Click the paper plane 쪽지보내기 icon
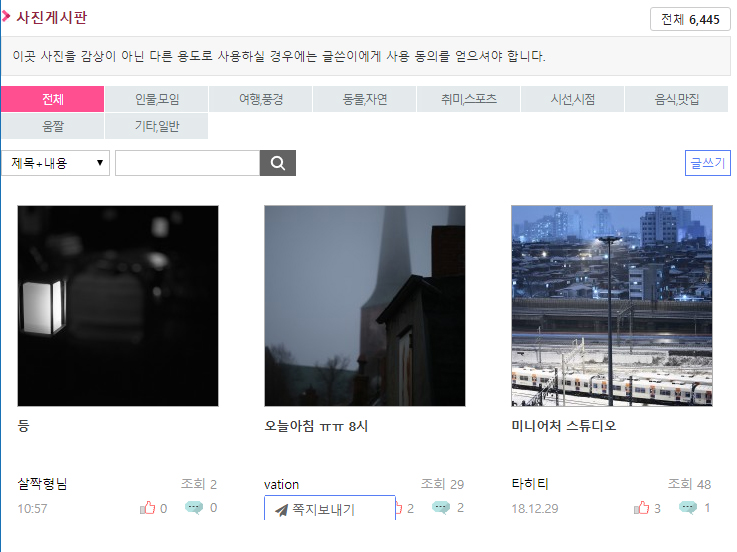The height and width of the screenshot is (552, 737). coord(282,510)
